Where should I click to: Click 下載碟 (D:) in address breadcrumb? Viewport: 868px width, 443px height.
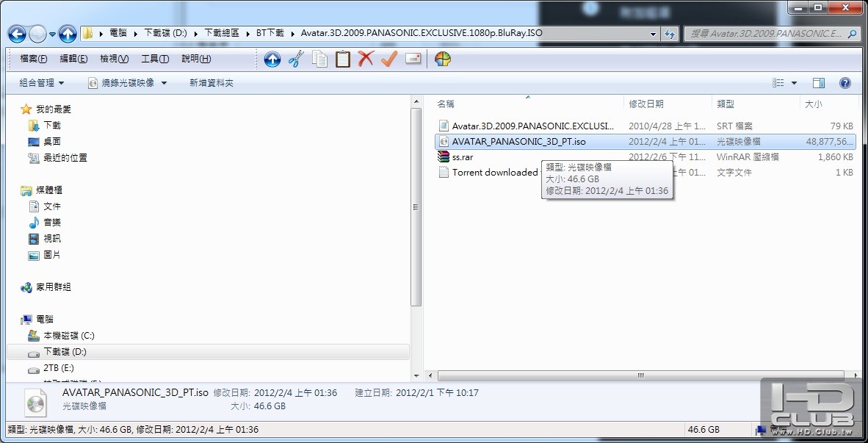coord(165,33)
